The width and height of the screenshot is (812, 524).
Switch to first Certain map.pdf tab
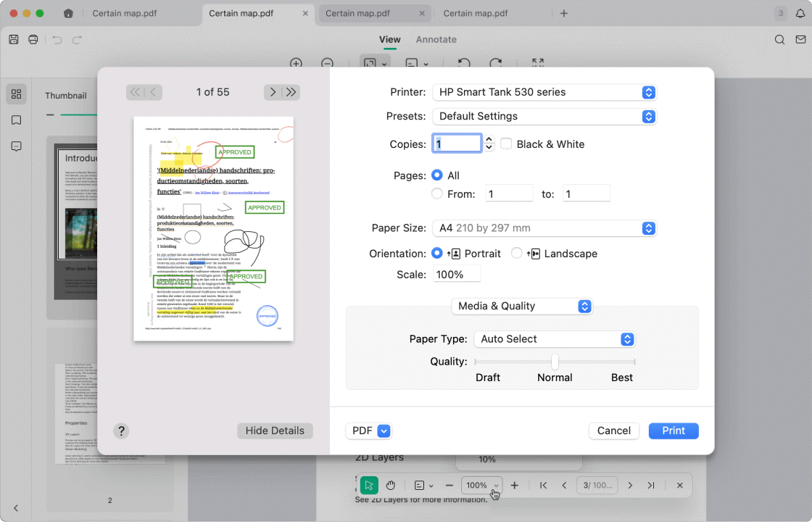(x=124, y=14)
